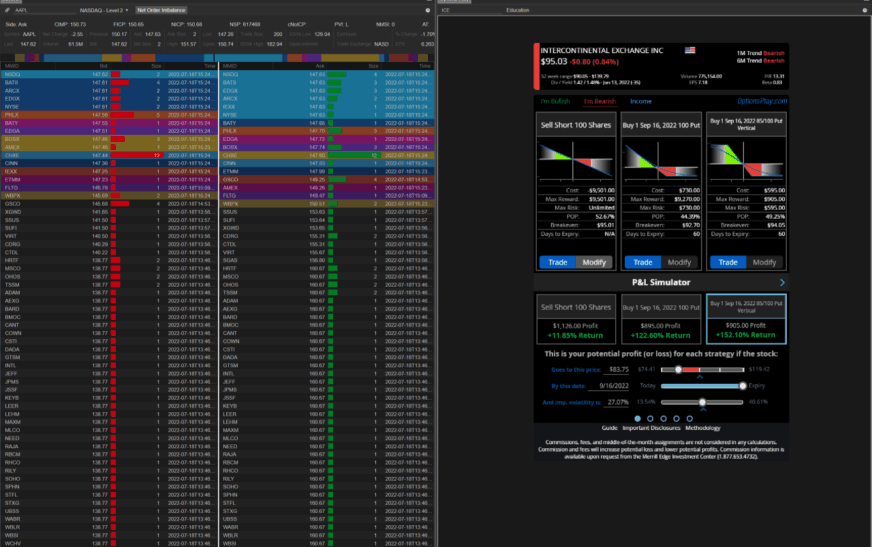Click the Today-to-Expiry date slider handle

coord(742,386)
